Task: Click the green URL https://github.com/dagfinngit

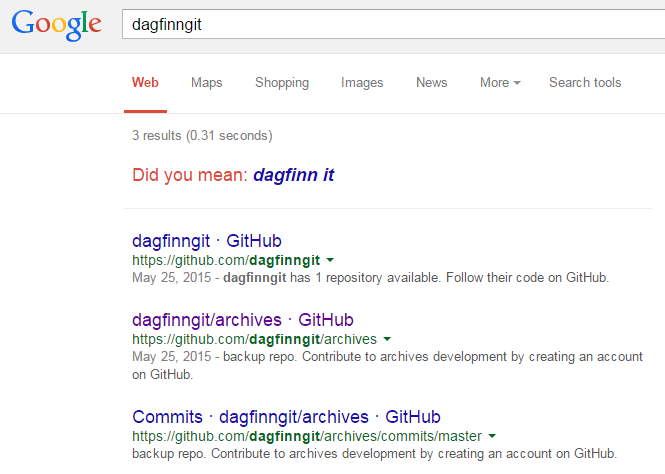Action: pyautogui.click(x=226, y=260)
